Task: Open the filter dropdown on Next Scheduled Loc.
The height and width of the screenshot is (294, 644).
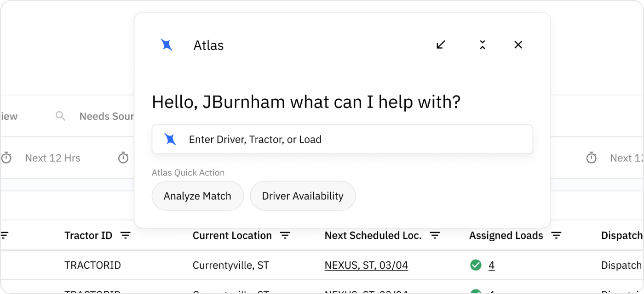Action: click(x=435, y=235)
